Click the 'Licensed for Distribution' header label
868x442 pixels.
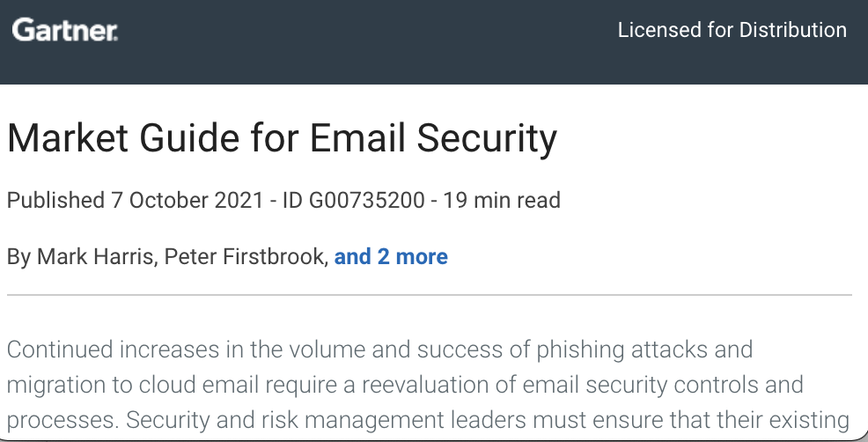tap(732, 30)
